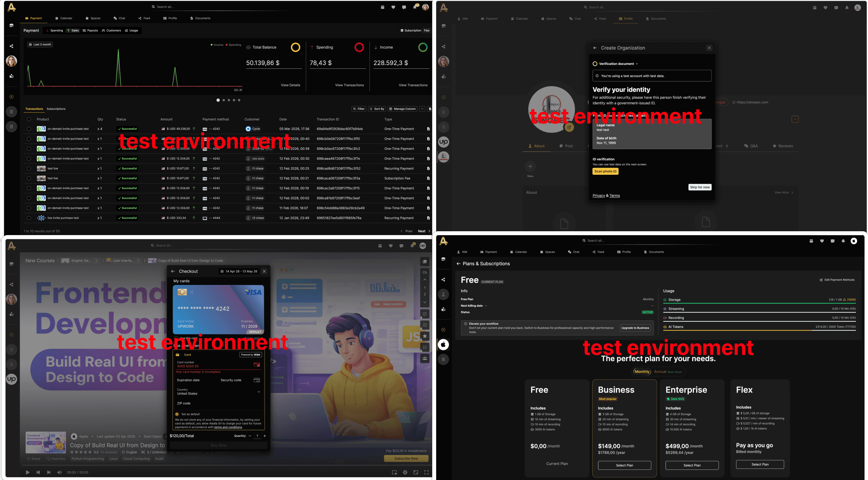868x480 pixels.
Task: Open the Reviews tab on the organization profile
Action: pos(783,146)
